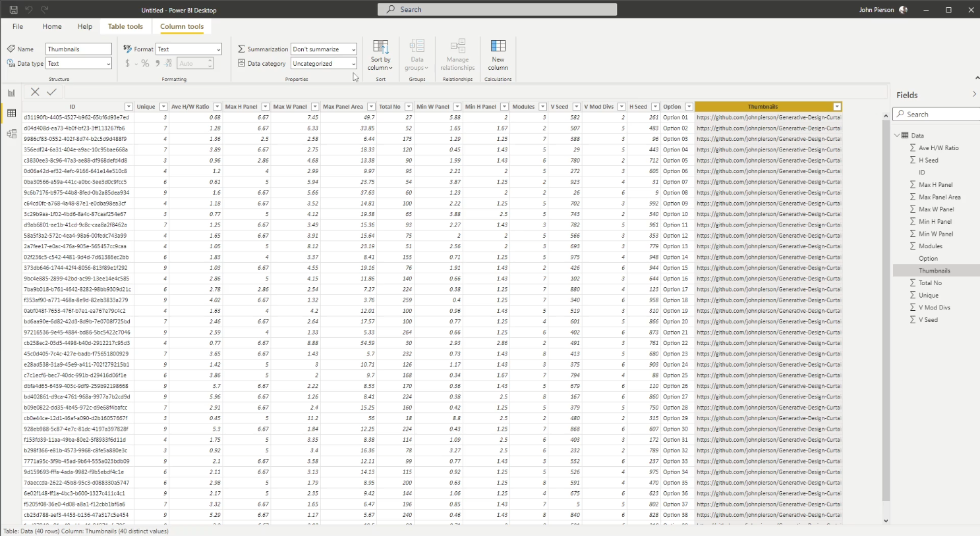Commit formula with checkmark icon
Screen dimensions: 980x536
[x=51, y=92]
